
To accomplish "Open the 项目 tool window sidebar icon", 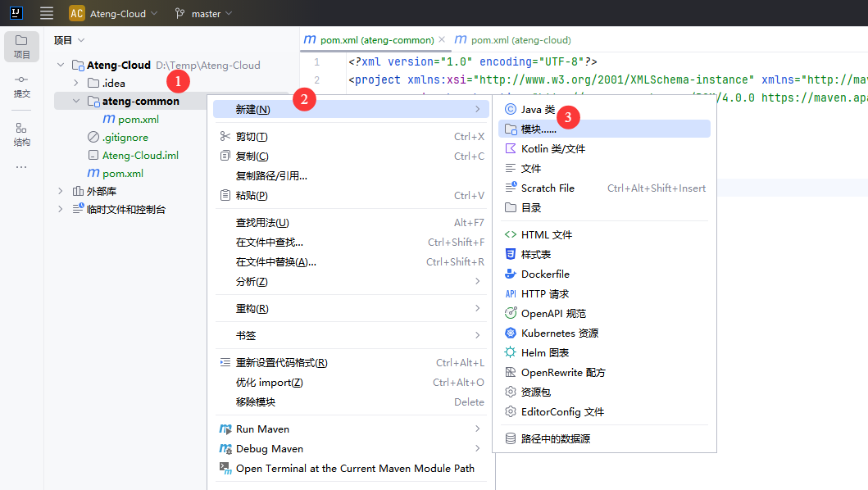I will pos(21,45).
